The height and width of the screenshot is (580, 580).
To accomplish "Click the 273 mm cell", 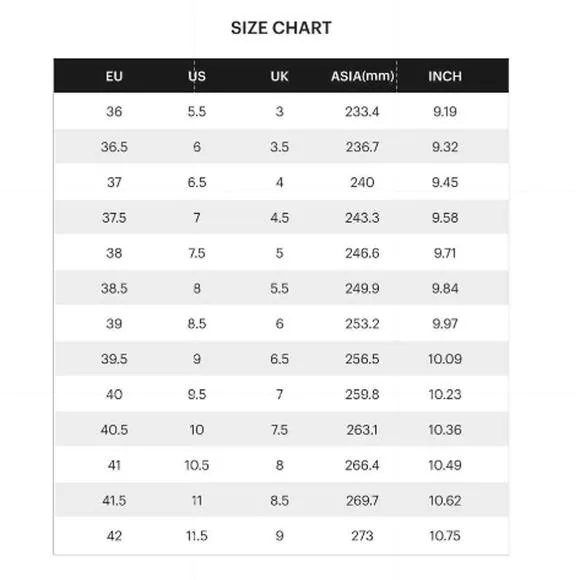I will [362, 536].
